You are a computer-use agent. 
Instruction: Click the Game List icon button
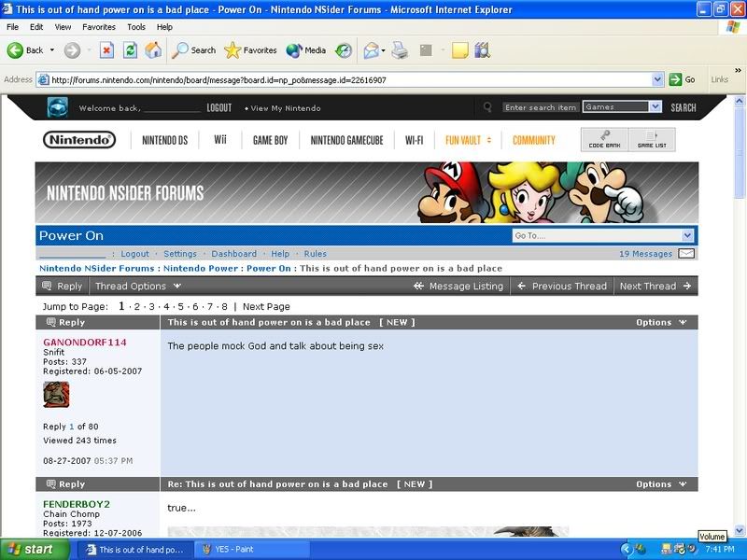(x=652, y=139)
